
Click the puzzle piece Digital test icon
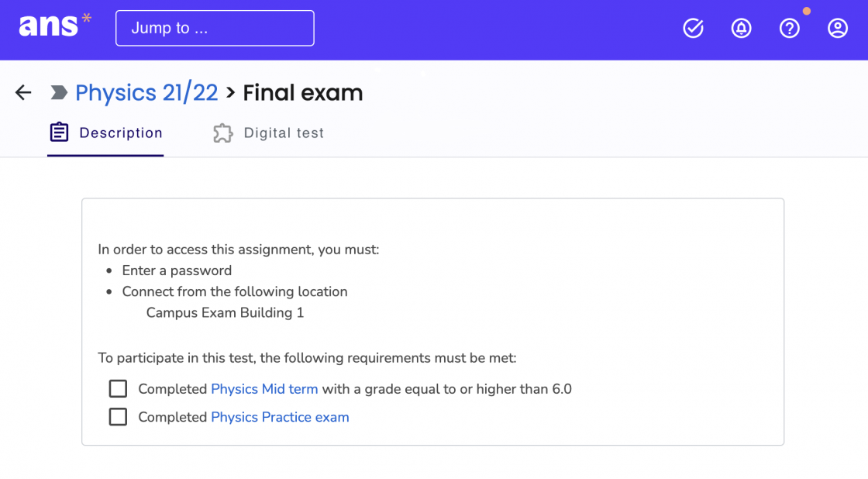(x=223, y=133)
